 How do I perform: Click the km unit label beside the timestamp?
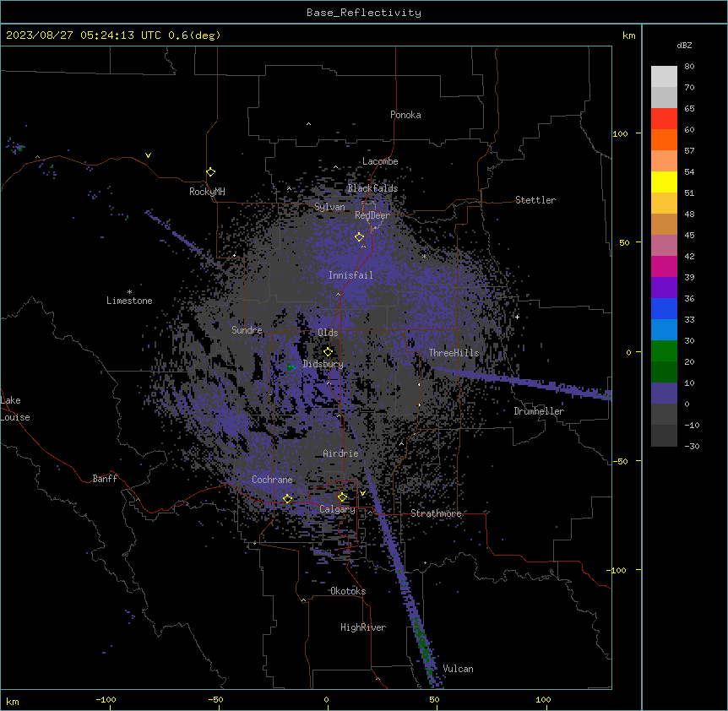tap(629, 35)
